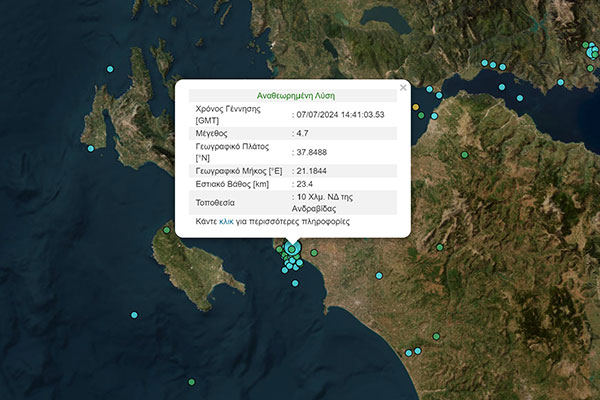Select the cyan marker west of Kefalonia island
Image resolution: width=600 pixels, height=400 pixels.
coord(91,148)
